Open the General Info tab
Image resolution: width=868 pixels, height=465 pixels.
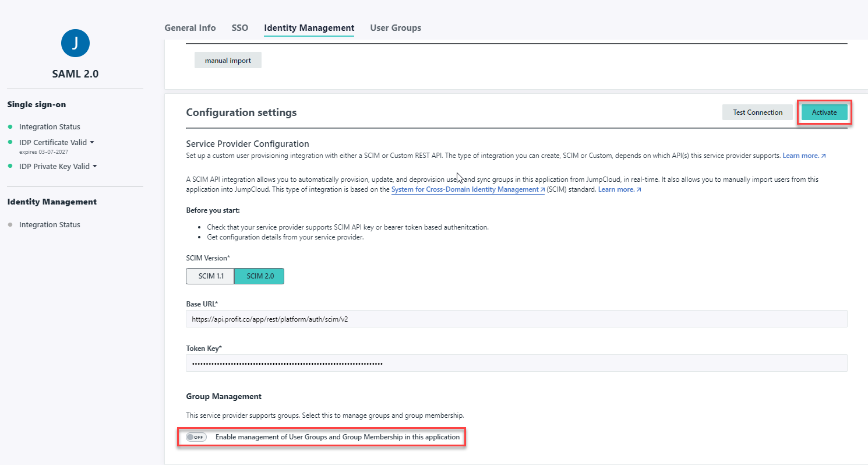point(190,27)
